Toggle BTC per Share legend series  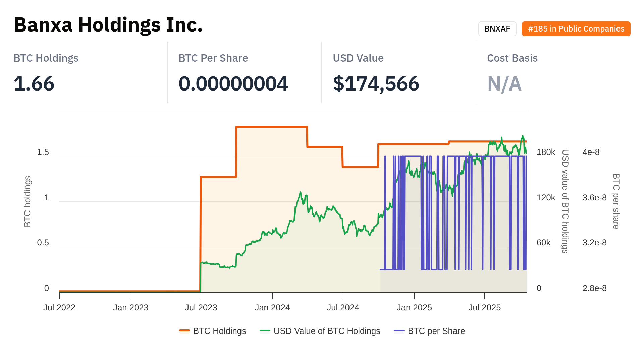[x=436, y=331]
